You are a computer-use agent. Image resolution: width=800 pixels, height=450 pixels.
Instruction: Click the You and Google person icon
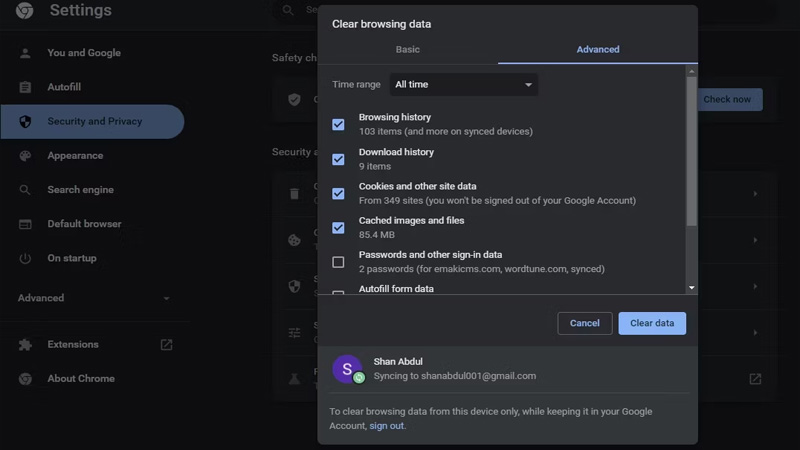pos(26,53)
